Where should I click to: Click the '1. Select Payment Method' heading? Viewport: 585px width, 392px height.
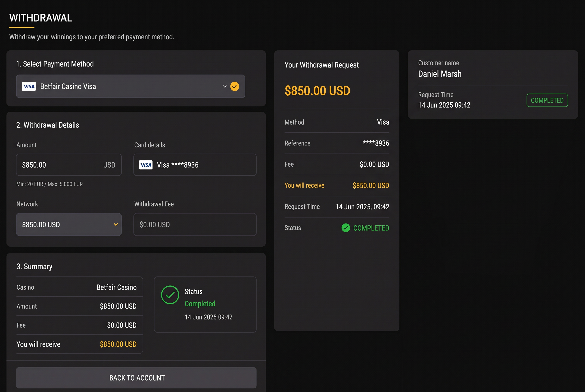tap(55, 64)
